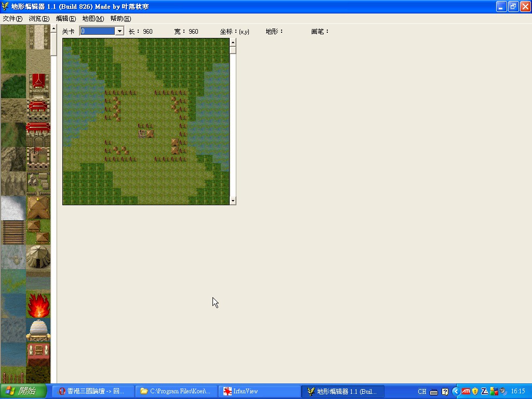
Task: Open the Windows 開始 Start button
Action: pos(23,391)
